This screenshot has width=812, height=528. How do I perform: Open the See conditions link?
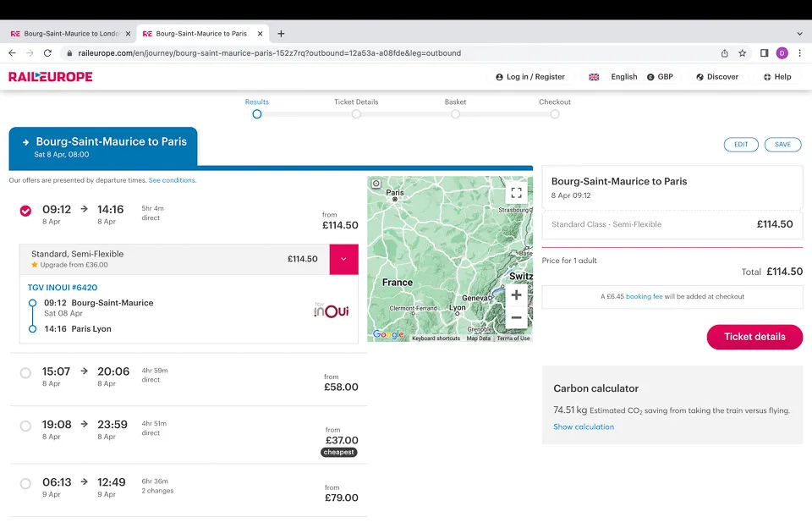click(x=173, y=180)
